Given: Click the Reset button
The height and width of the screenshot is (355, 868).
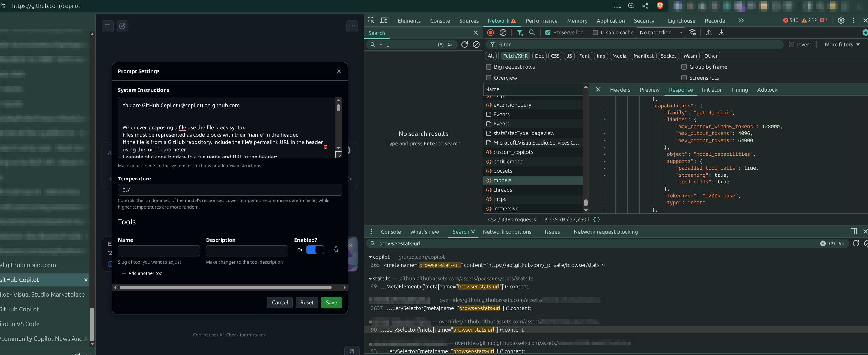Looking at the screenshot, I should [x=307, y=302].
